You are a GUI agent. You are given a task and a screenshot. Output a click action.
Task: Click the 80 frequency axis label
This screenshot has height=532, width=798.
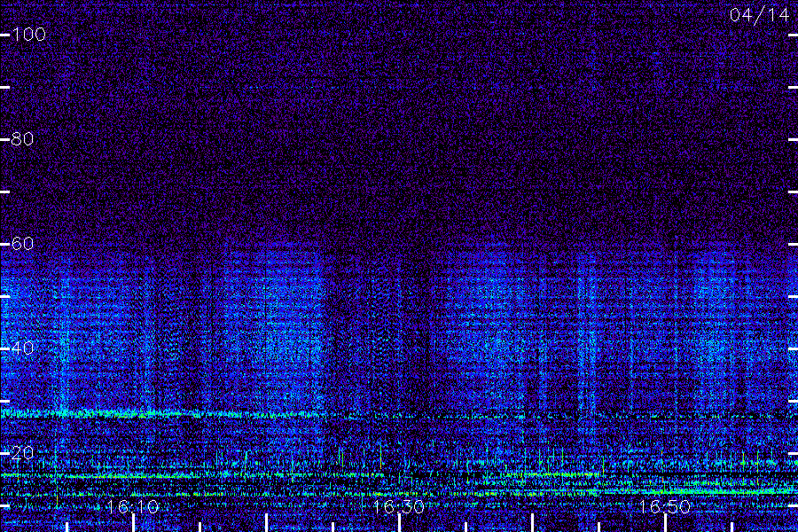pos(22,139)
